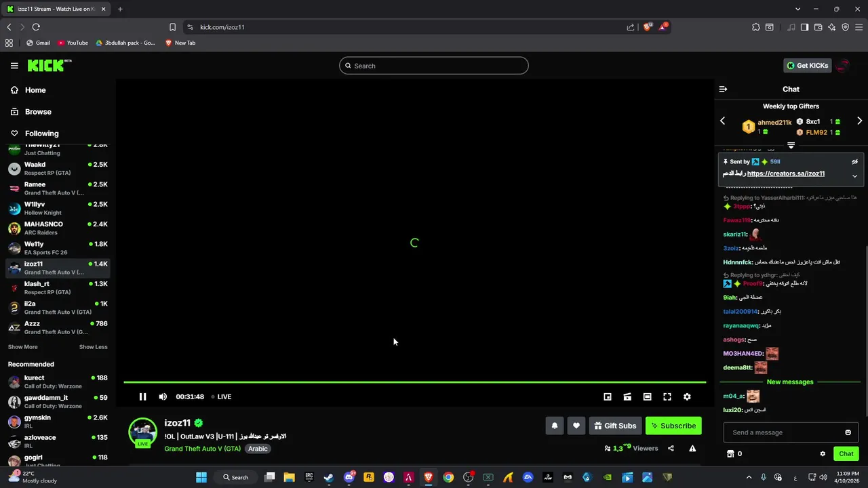The width and height of the screenshot is (868, 488).
Task: Open Grand Theft Auto V category link
Action: pos(202,449)
